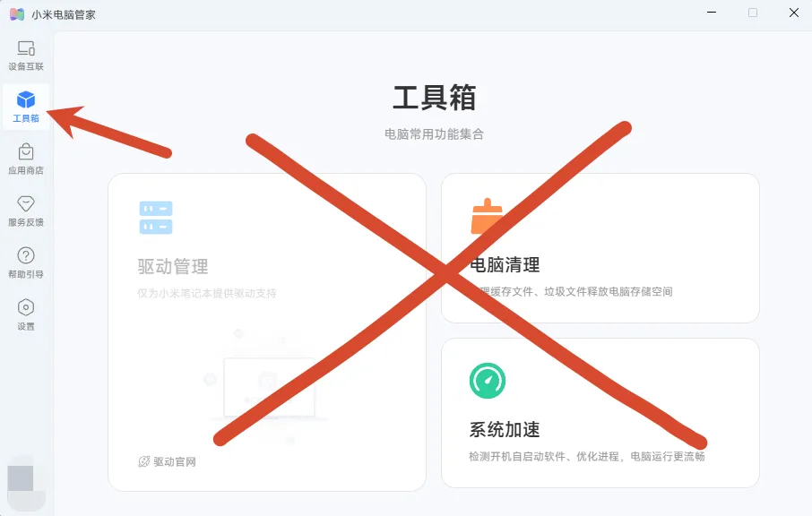Image resolution: width=812 pixels, height=516 pixels.
Task: Select the 工具箱 cube icon
Action: pyautogui.click(x=26, y=99)
